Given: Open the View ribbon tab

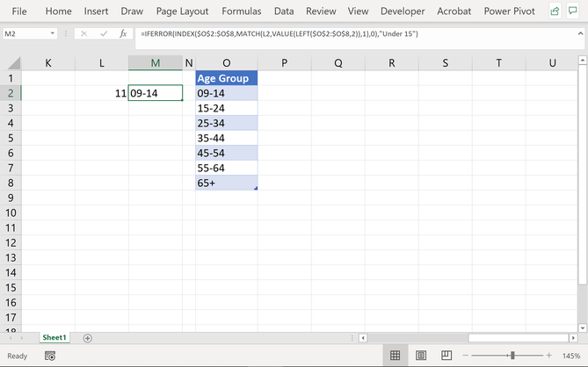Looking at the screenshot, I should click(358, 11).
